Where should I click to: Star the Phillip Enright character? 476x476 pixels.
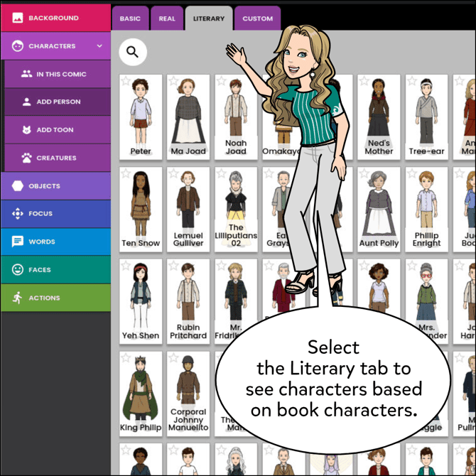pos(411,173)
